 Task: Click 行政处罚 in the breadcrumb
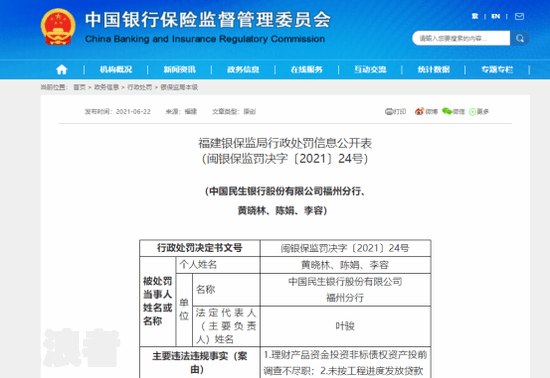pyautogui.click(x=140, y=87)
